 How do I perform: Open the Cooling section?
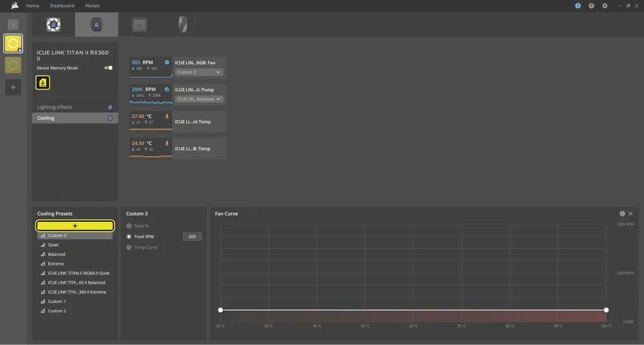pos(75,118)
